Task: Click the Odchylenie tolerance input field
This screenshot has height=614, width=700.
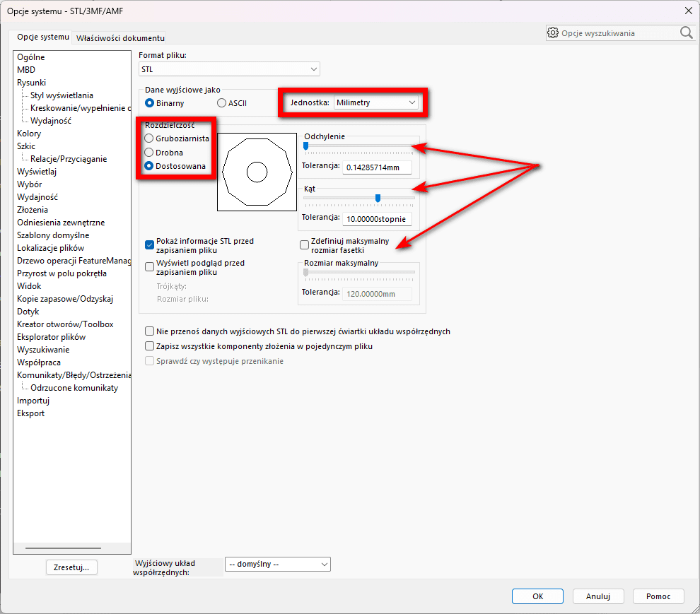Action: tap(377, 167)
